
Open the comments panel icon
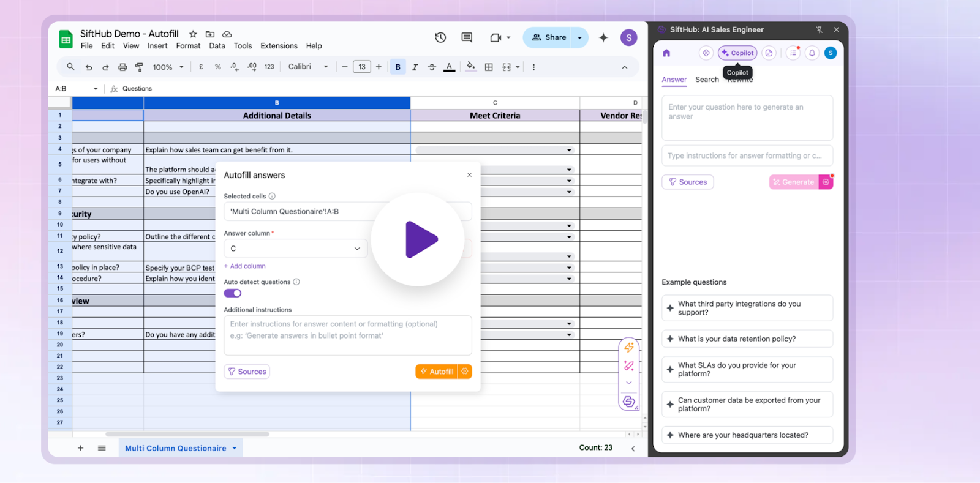tap(467, 38)
